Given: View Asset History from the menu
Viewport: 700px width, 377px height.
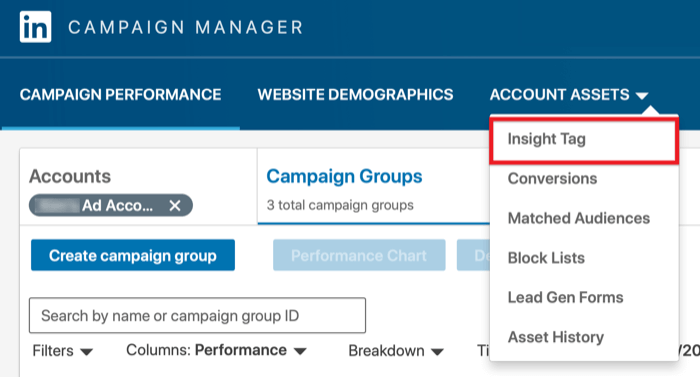Looking at the screenshot, I should [x=555, y=337].
